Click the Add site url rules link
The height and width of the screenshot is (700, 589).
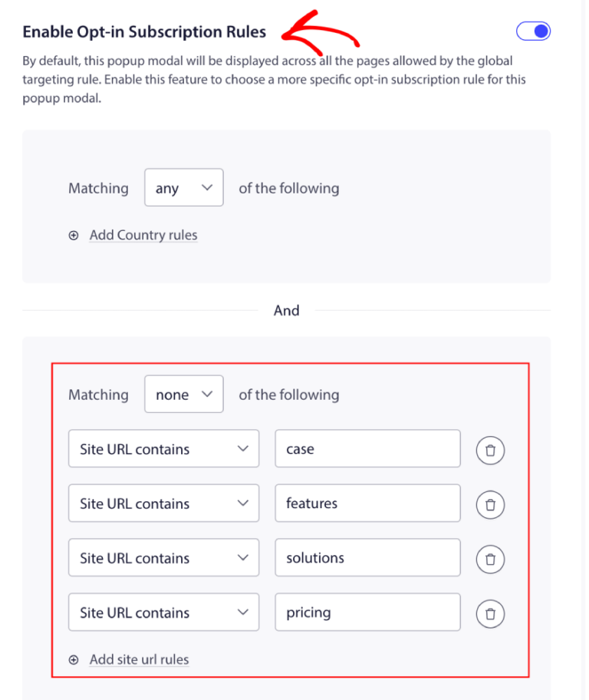point(139,659)
